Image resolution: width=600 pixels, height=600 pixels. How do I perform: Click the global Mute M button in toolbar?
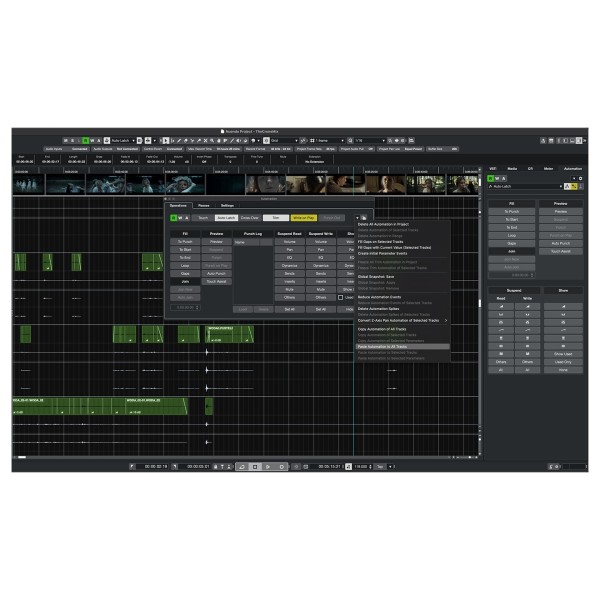[66, 141]
